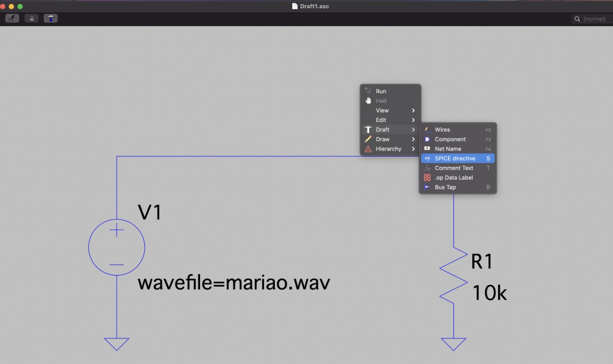Click the V1 voltage source symbol
The width and height of the screenshot is (613, 364).
click(x=116, y=247)
